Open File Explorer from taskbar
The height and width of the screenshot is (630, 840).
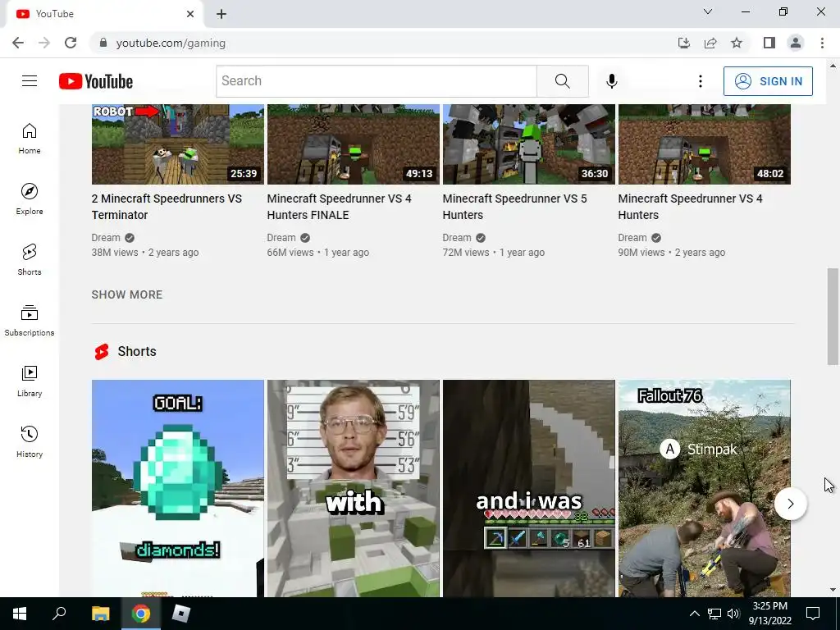[x=100, y=614]
